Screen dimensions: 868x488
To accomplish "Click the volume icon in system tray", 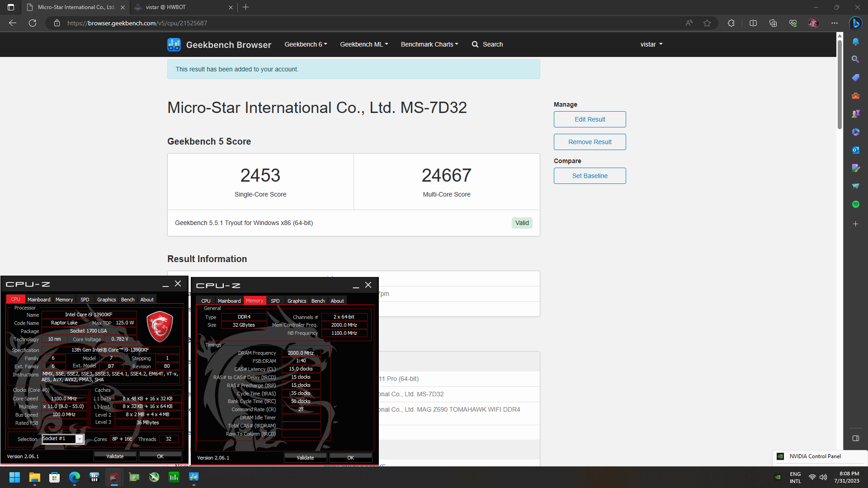I will coord(823,477).
